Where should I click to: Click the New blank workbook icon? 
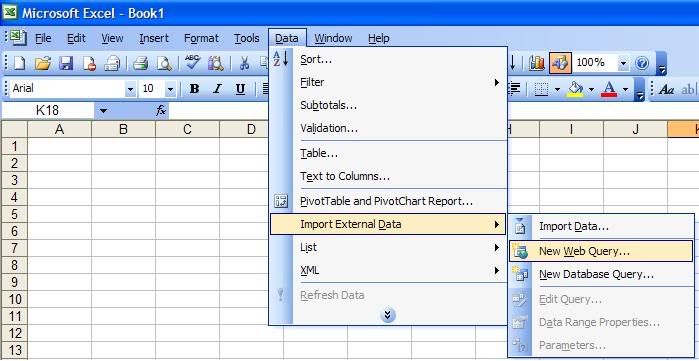click(20, 63)
